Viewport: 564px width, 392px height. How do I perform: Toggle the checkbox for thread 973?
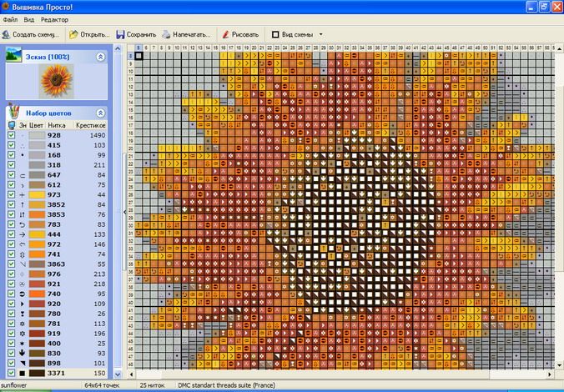point(11,194)
